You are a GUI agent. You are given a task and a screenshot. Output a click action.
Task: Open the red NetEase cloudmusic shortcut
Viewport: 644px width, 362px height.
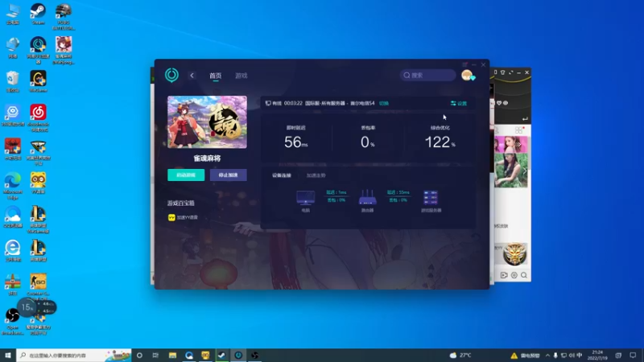(x=38, y=117)
